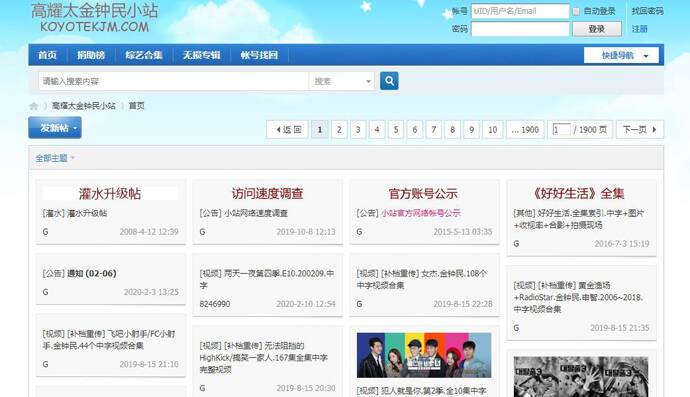Click the 下一页 next page button
This screenshot has width=690, height=397.
pyautogui.click(x=639, y=129)
